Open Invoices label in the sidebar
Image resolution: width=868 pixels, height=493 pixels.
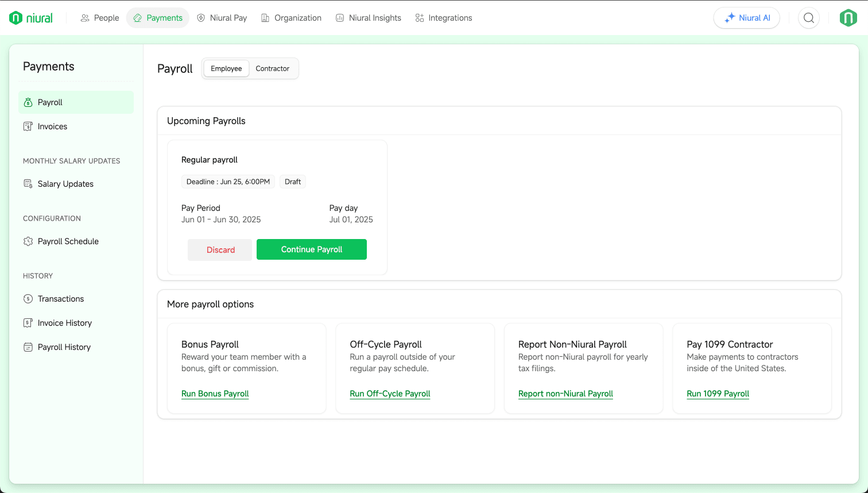[x=52, y=126]
